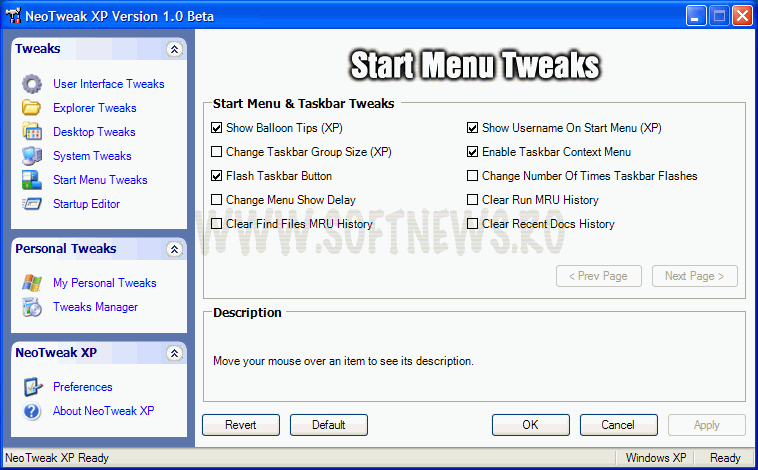This screenshot has height=470, width=758.
Task: Collapse the Personal Tweaks panel chevron
Action: click(x=174, y=249)
